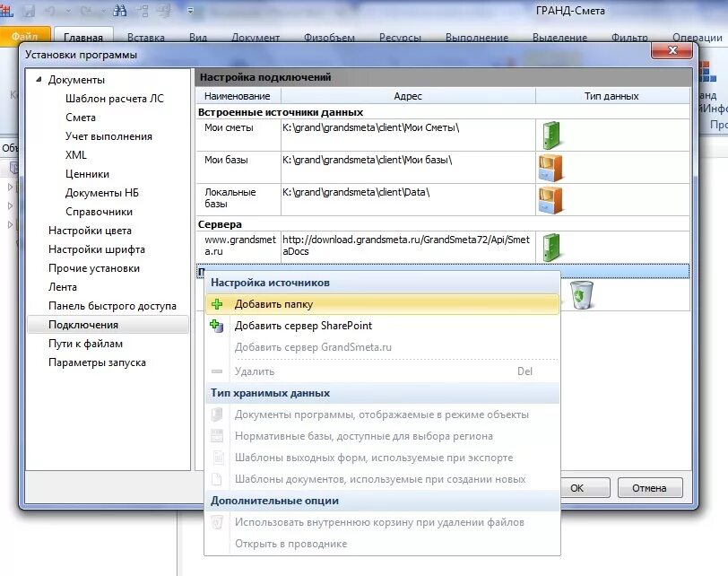Switch to the Документ ribbon tab
Screen dimensions: 728x576
click(256, 37)
